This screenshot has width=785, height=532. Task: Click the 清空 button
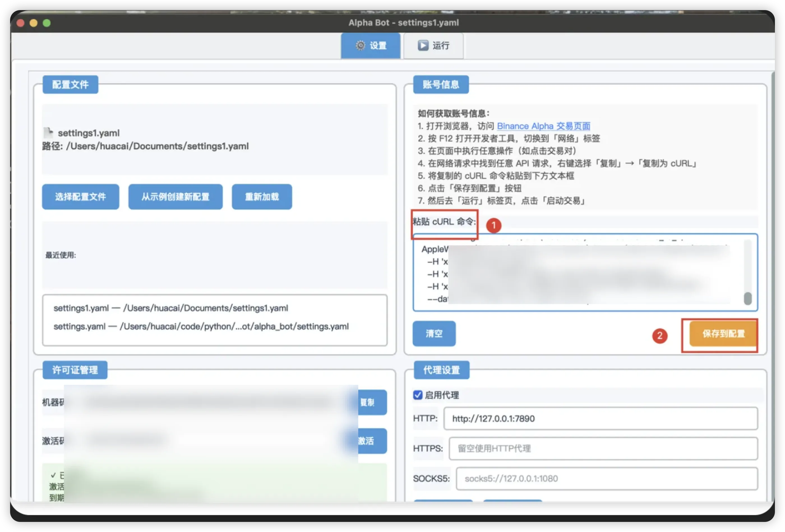coord(434,333)
